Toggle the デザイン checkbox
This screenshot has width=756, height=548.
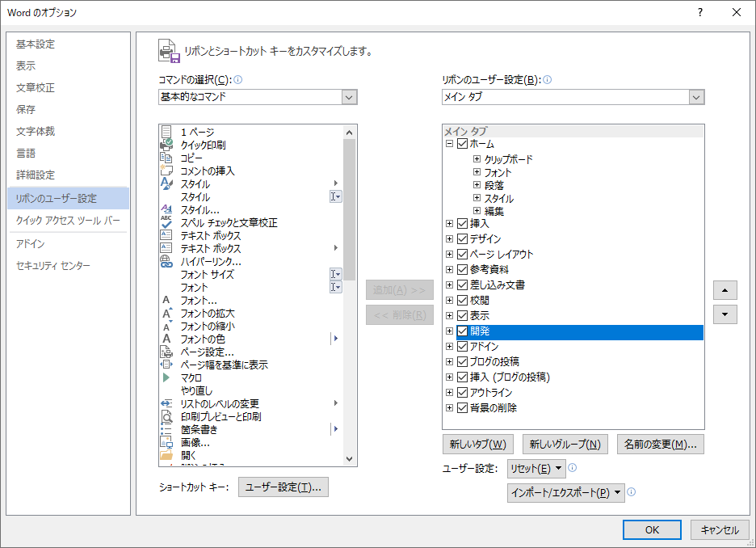[x=462, y=238]
